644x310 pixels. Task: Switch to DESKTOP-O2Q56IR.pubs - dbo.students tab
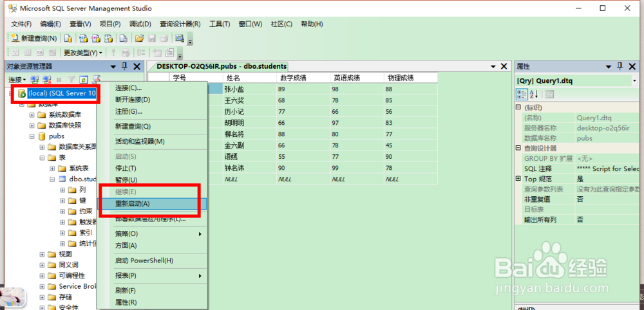[222, 66]
